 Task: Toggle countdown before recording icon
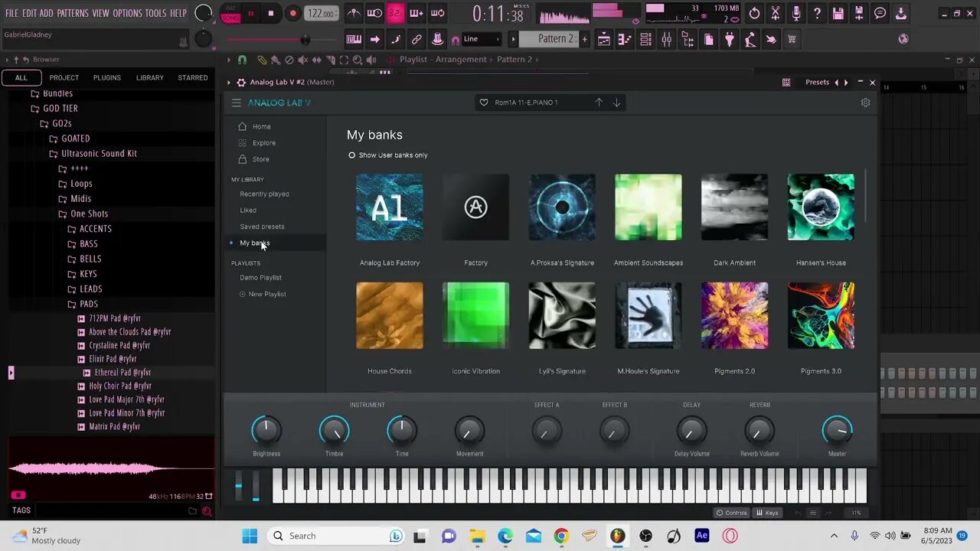click(395, 13)
